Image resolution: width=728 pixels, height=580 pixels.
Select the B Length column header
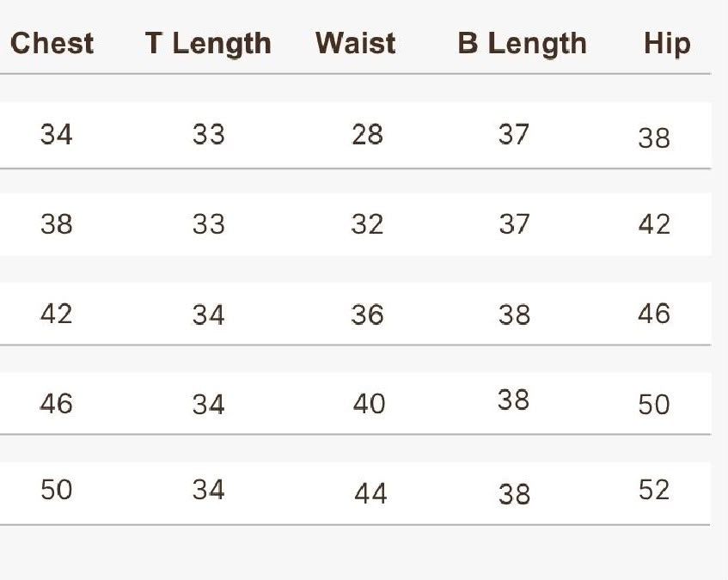point(523,45)
